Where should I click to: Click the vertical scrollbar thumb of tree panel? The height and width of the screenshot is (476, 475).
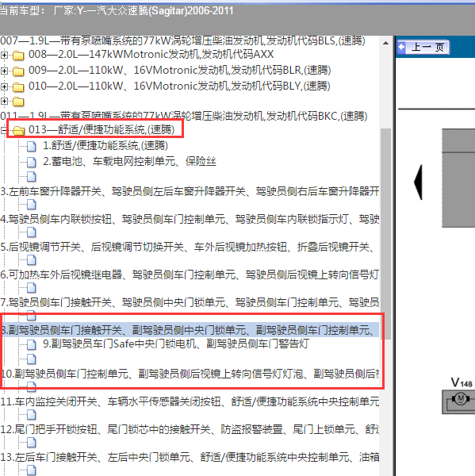point(385,233)
